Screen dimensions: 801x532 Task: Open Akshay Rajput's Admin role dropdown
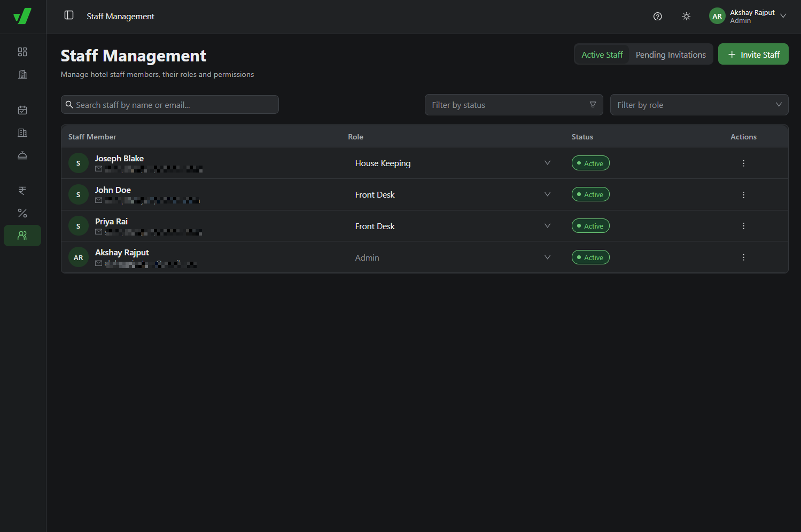point(453,257)
